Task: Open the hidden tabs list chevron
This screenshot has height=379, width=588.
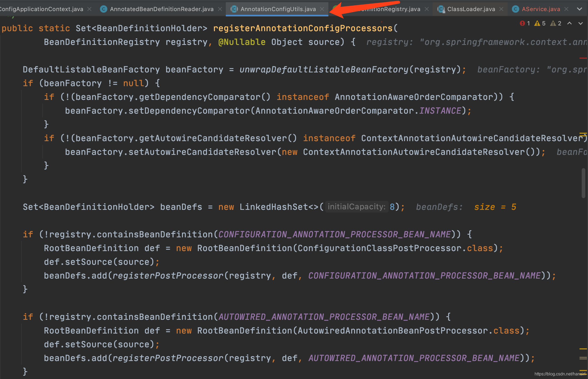Action: 579,9
